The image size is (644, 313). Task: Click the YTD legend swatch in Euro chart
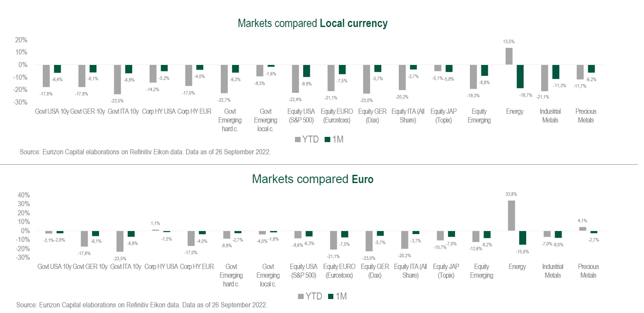[x=301, y=296]
